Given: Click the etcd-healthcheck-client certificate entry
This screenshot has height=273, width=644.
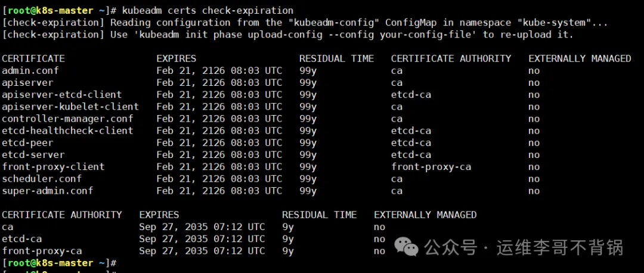Looking at the screenshot, I should [x=68, y=131].
